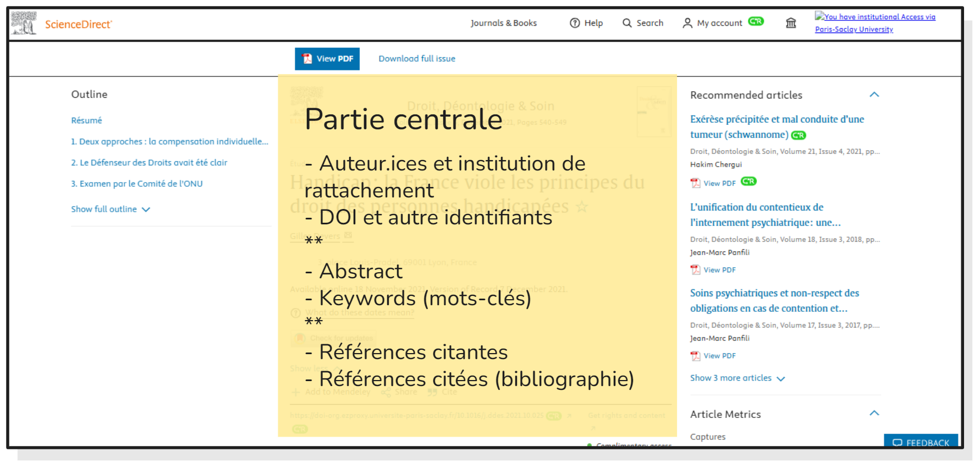Click the Volume 21, Issue 4, 2021 citation
Viewport: 980px width, 468px height.
click(x=785, y=151)
